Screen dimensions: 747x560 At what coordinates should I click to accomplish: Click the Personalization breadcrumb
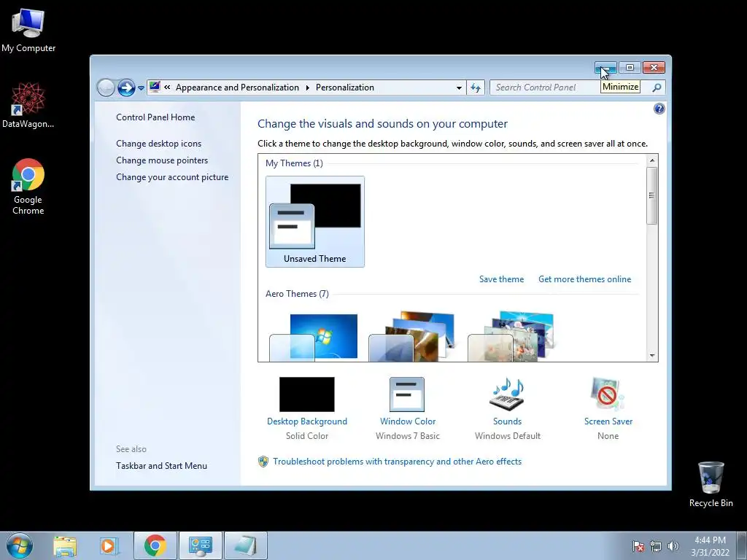(345, 87)
